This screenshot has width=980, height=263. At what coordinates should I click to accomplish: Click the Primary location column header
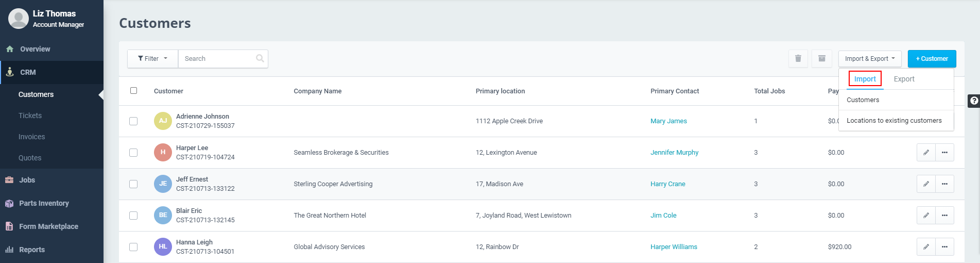tap(500, 91)
